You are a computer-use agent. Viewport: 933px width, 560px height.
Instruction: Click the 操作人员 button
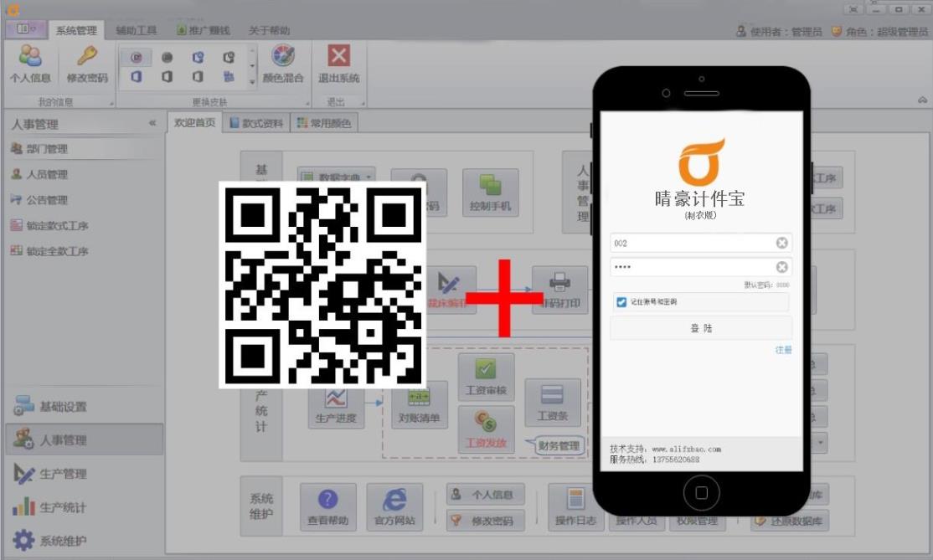point(636,521)
